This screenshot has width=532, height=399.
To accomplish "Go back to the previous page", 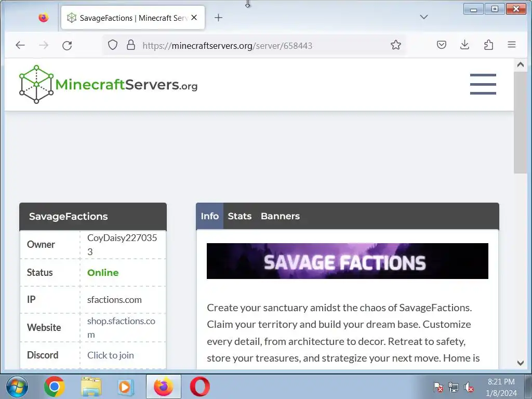I will [20, 45].
